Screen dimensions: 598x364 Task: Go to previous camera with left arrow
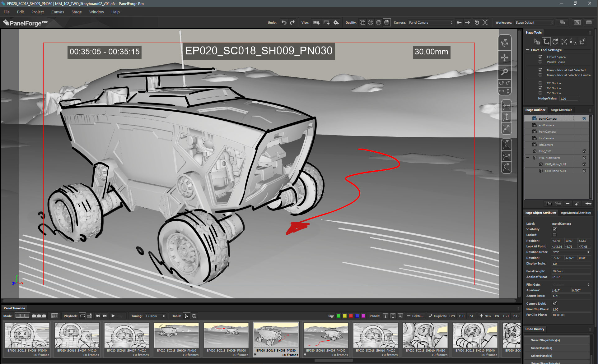(459, 22)
